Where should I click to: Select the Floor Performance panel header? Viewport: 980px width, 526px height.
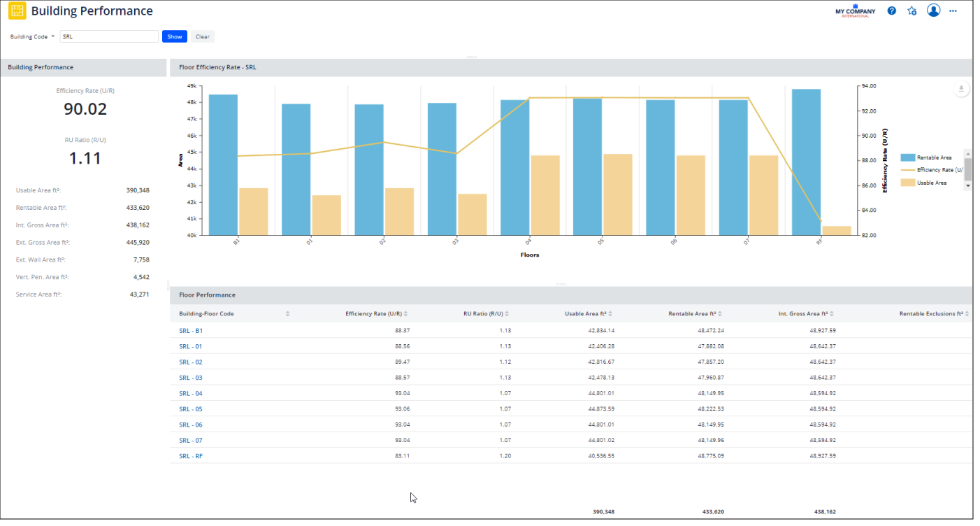(x=208, y=294)
